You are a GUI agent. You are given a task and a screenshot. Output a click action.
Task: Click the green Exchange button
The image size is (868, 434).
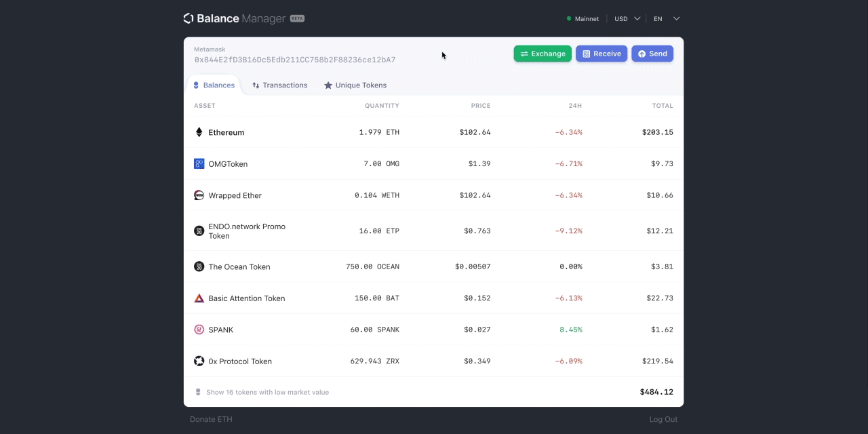[x=542, y=54]
